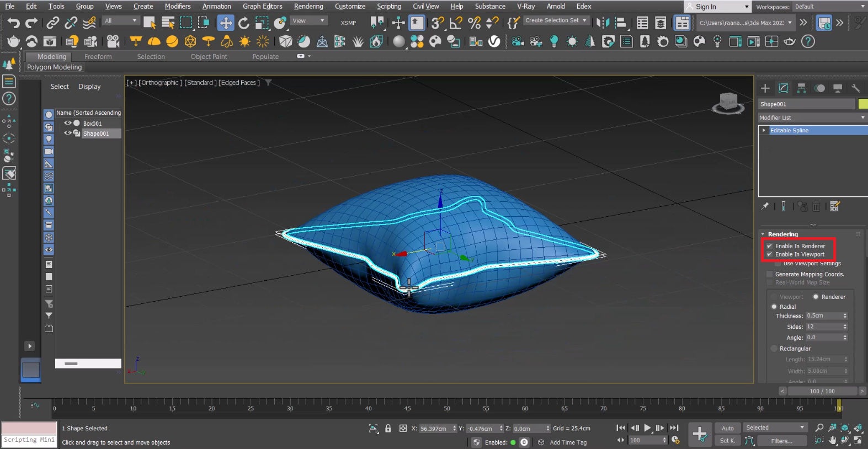The height and width of the screenshot is (449, 868).
Task: Select the Rectangular radio option
Action: coord(774,349)
